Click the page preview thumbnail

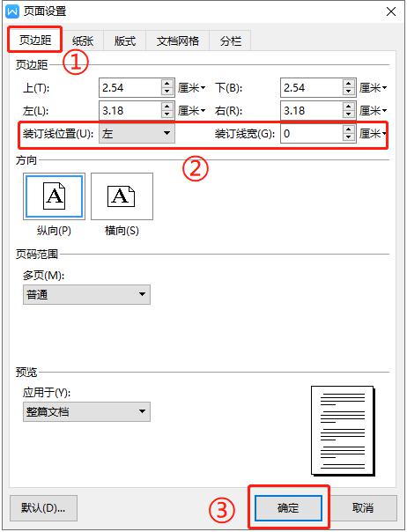[343, 430]
